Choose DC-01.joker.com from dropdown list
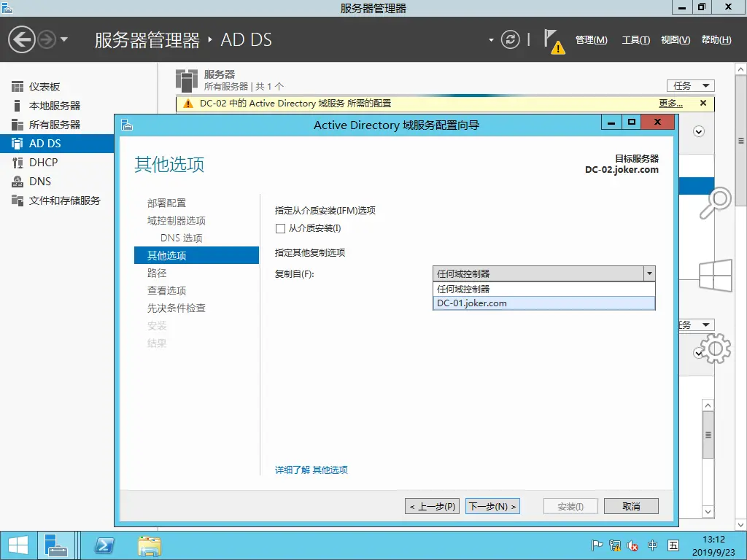This screenshot has height=560, width=747. (544, 303)
